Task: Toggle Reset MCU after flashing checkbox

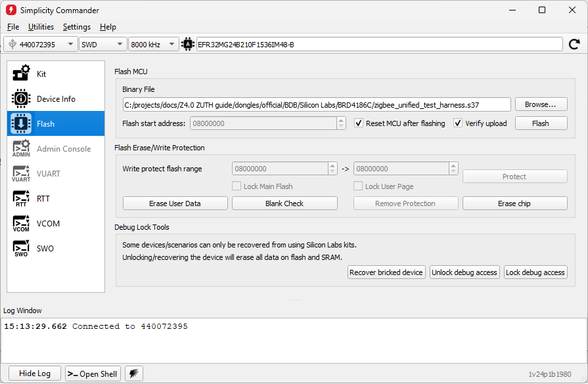Action: coord(359,123)
